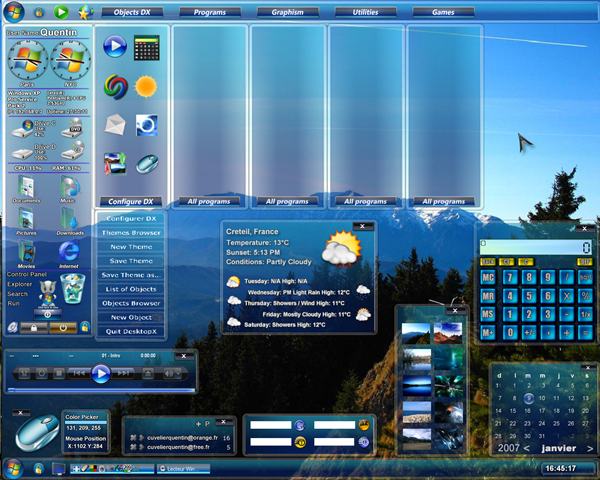
Task: Open cuvelierquentin@orange.fr mail account
Action: [182, 438]
